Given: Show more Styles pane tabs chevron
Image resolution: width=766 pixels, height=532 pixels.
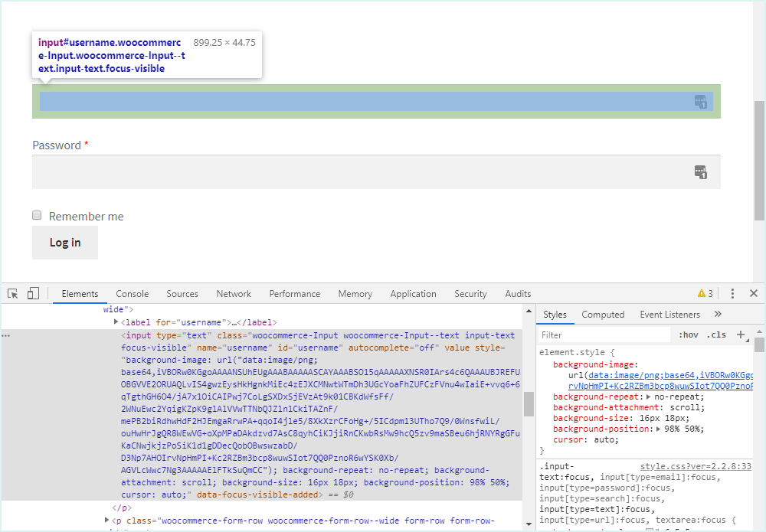Looking at the screenshot, I should [718, 315].
